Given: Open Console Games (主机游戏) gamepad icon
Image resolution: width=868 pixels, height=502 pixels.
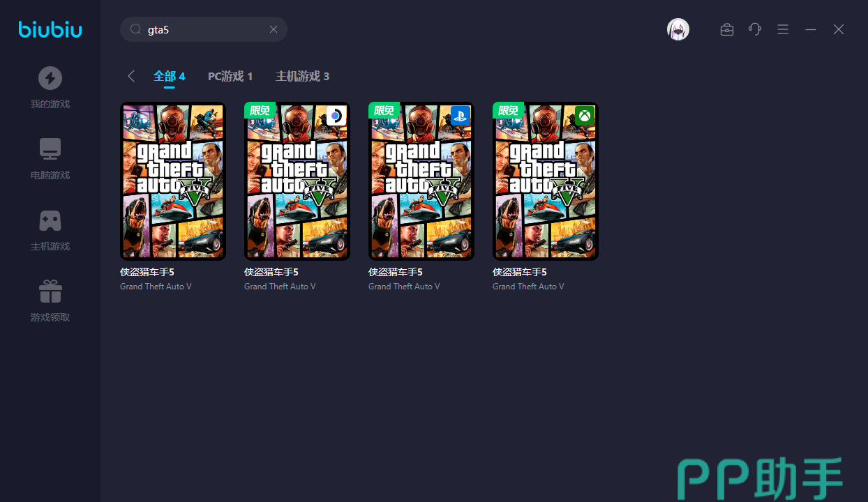Looking at the screenshot, I should (50, 220).
